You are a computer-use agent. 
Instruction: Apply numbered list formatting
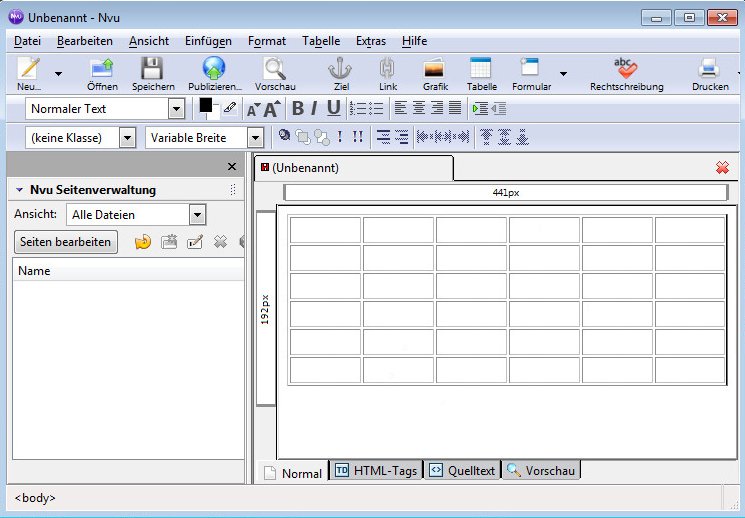[x=358, y=108]
